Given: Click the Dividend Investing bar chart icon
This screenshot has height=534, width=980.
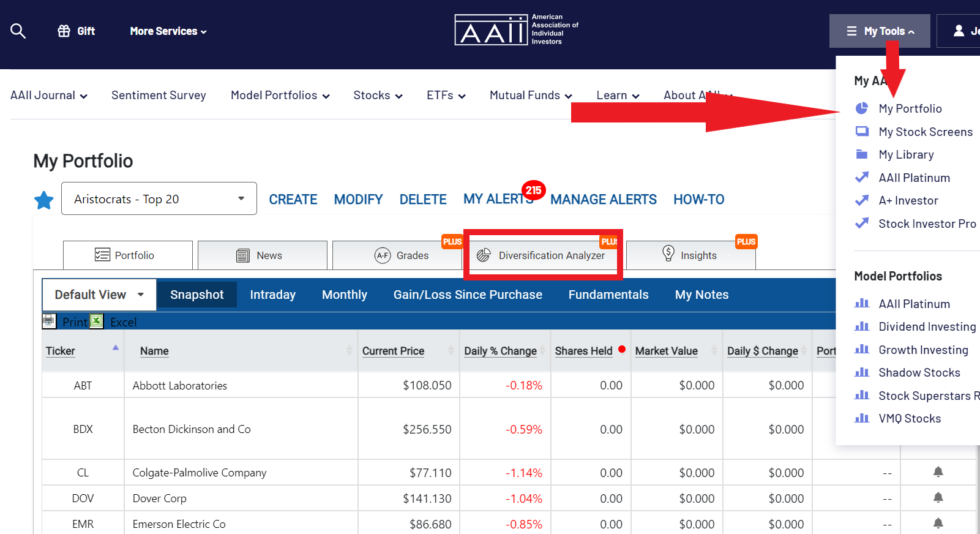Looking at the screenshot, I should pyautogui.click(x=862, y=326).
